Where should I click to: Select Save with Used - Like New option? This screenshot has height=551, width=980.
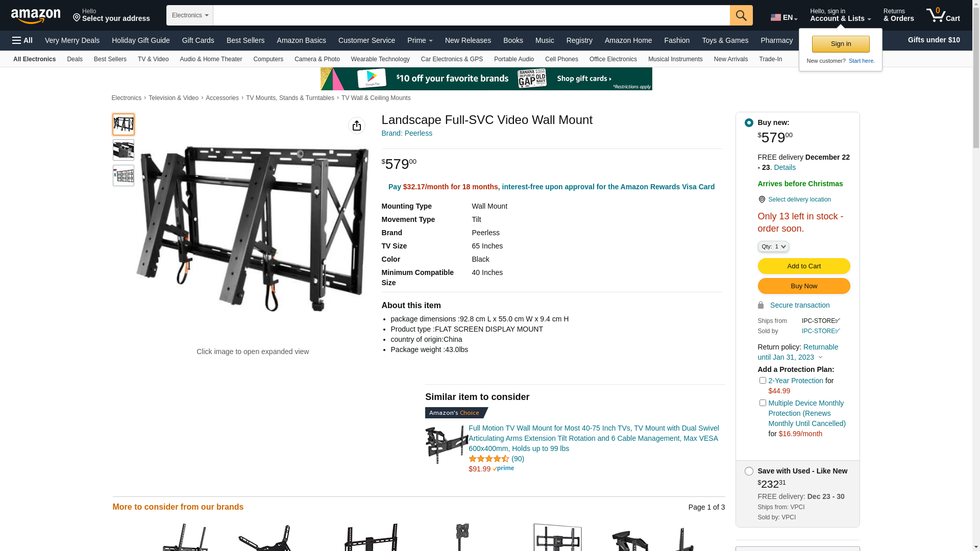tap(749, 471)
